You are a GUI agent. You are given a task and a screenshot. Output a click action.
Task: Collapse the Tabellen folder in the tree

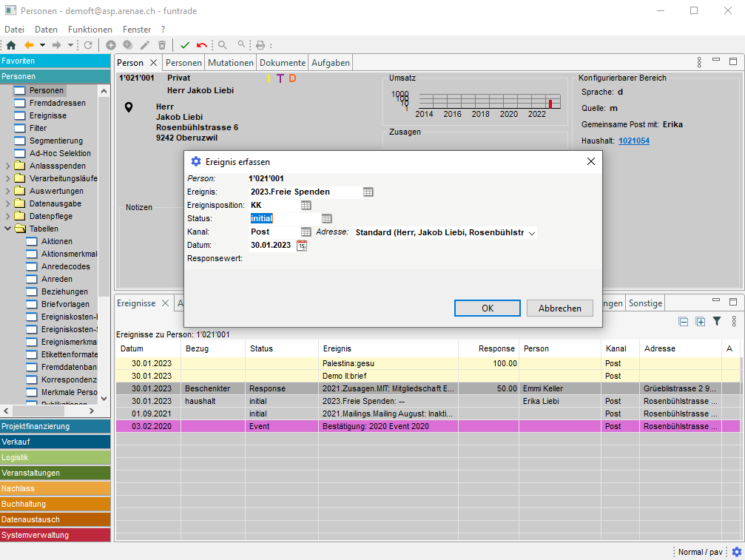click(x=8, y=229)
